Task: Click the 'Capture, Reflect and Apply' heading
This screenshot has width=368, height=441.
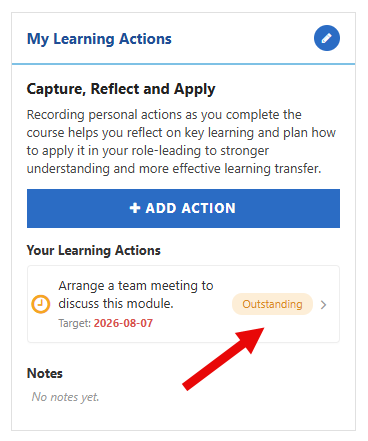Action: tap(121, 89)
